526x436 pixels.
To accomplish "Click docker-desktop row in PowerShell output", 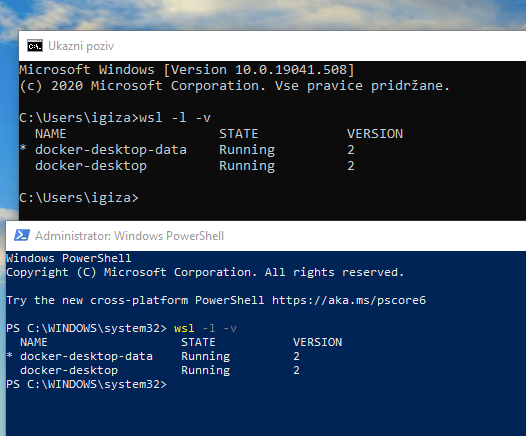I will point(159,370).
